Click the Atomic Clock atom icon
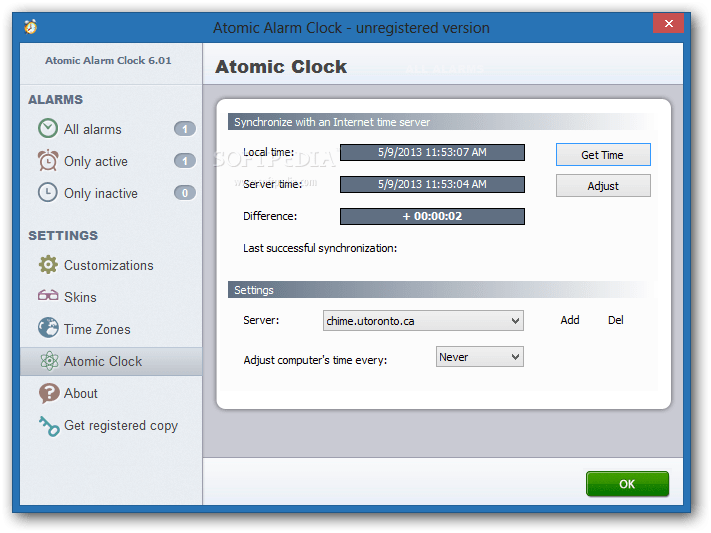 [49, 361]
